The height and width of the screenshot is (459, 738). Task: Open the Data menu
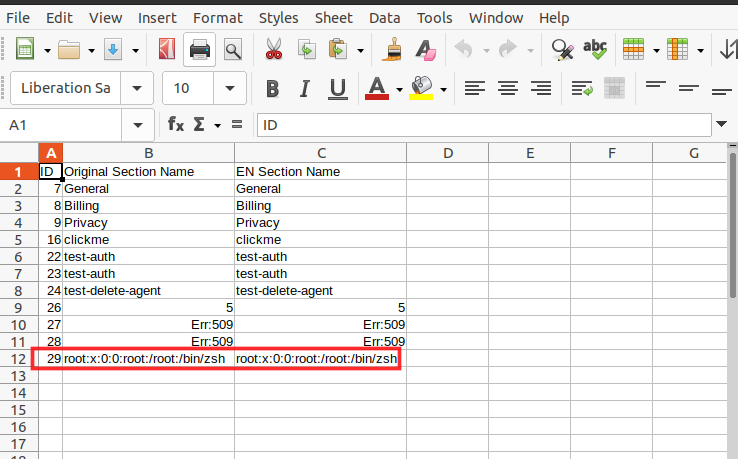coord(385,18)
